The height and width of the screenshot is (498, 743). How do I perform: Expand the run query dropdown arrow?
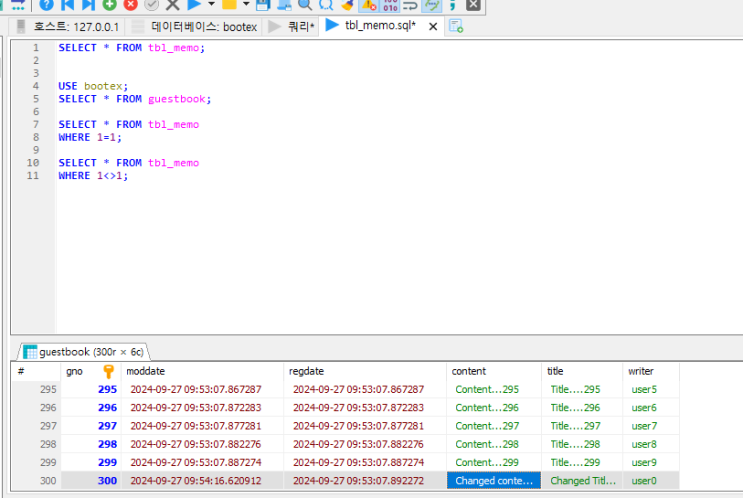(211, 4)
